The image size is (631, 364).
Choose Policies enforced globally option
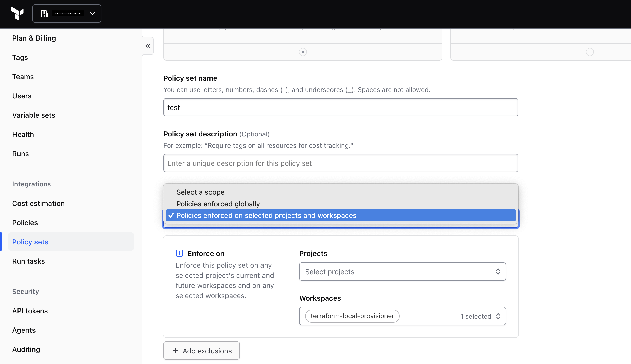point(218,204)
